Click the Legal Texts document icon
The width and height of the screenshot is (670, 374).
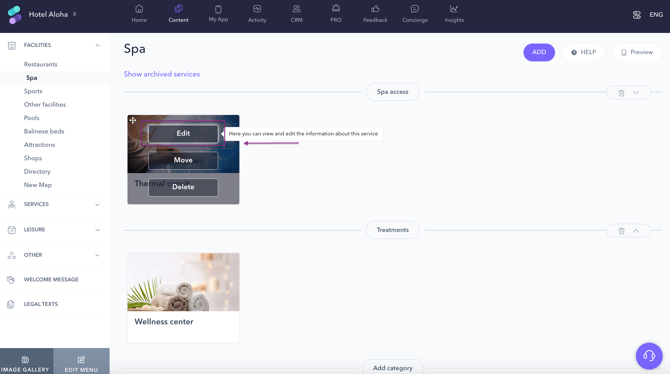tap(11, 304)
